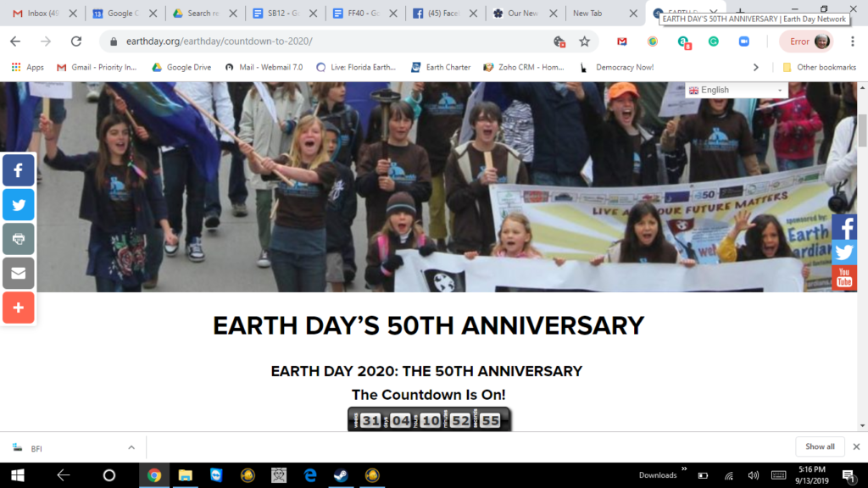Click the cookies blocked icon in address bar
The width and height of the screenshot is (868, 488).
tap(559, 42)
